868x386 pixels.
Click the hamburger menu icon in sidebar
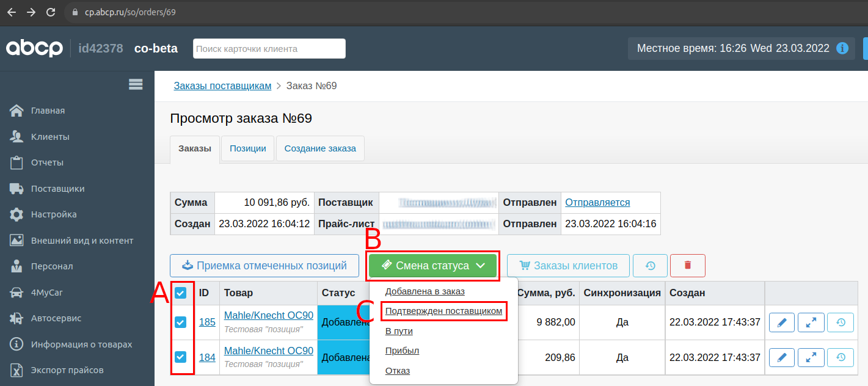pos(136,85)
